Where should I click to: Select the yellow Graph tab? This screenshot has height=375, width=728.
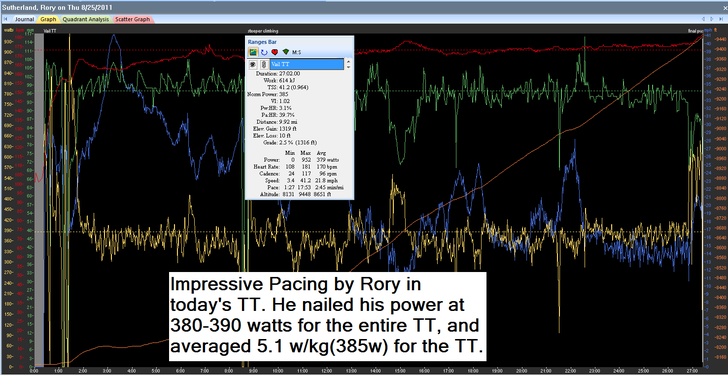[x=48, y=19]
